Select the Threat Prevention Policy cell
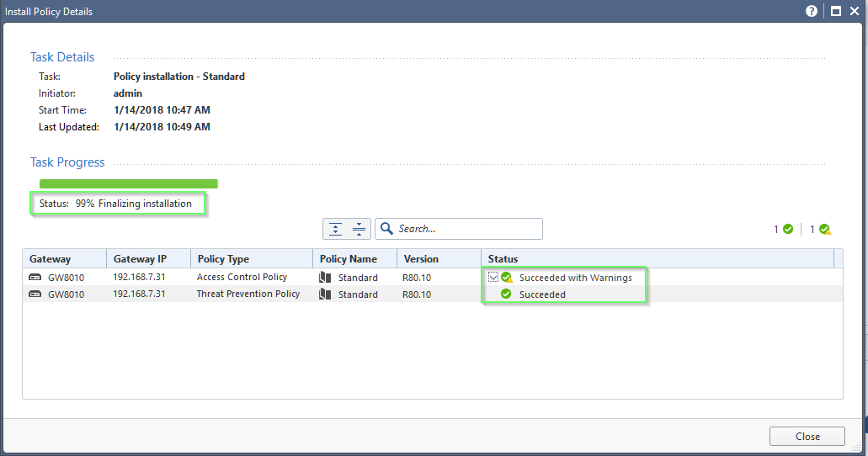Screen dimensions: 868x456 tap(248, 294)
